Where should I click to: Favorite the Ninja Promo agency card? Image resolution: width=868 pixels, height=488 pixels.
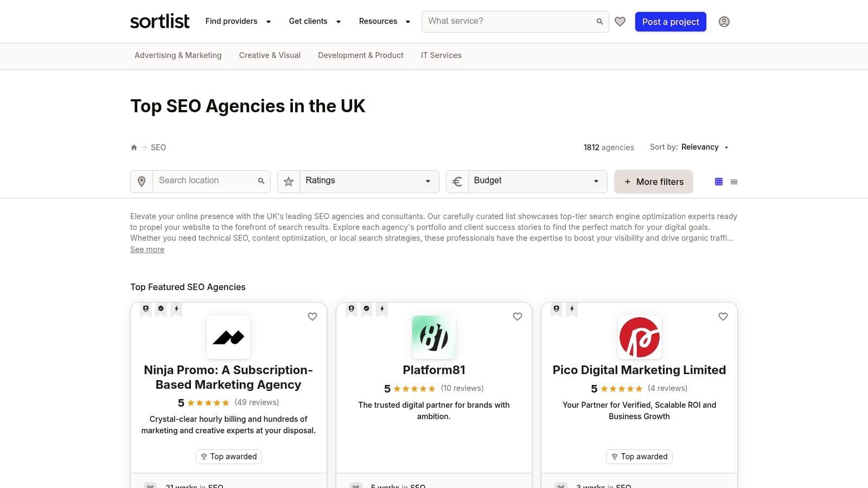coord(312,317)
